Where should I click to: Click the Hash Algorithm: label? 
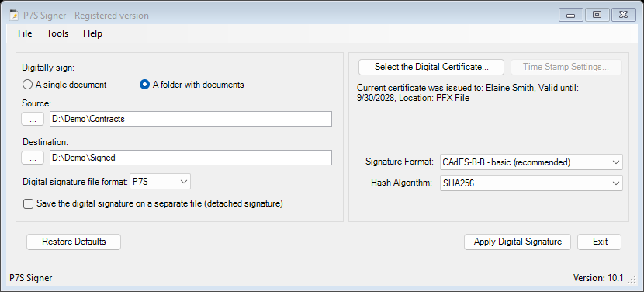point(401,183)
